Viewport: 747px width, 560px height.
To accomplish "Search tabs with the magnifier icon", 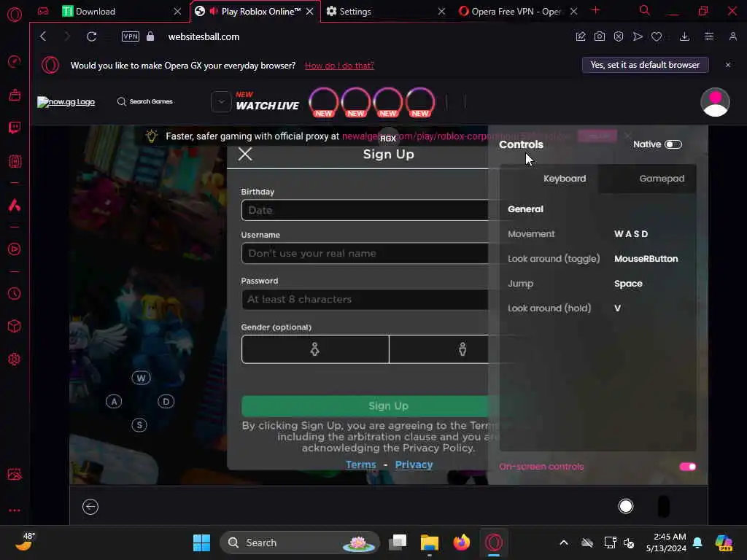I will [644, 10].
